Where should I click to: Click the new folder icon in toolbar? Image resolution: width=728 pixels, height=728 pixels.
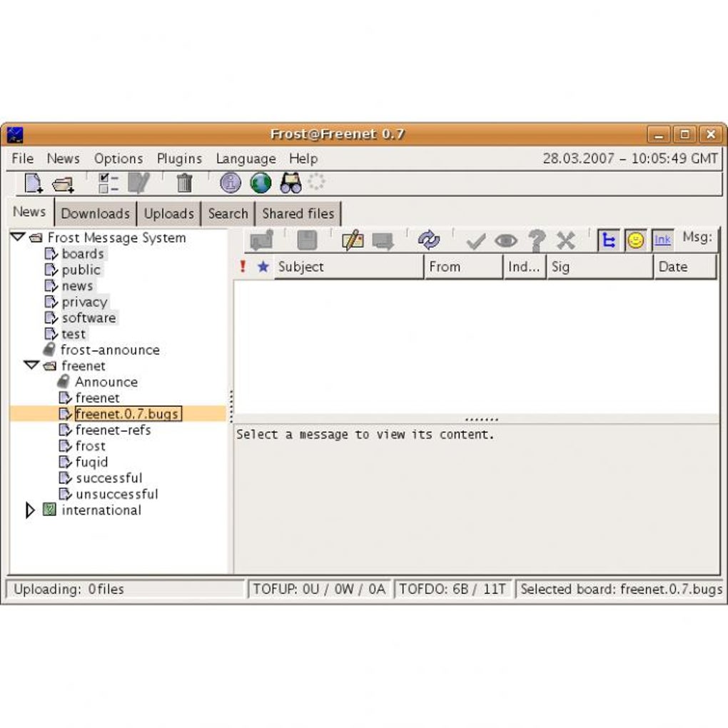point(63,184)
